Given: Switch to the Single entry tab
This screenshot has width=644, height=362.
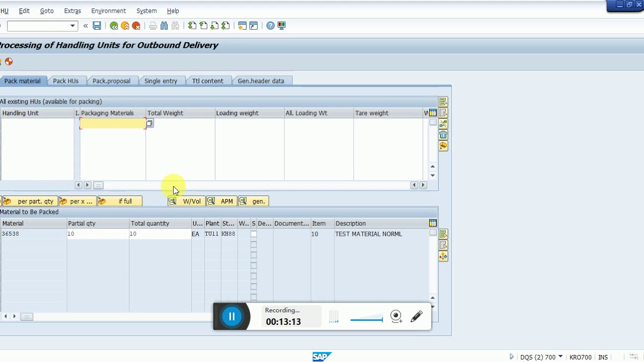Looking at the screenshot, I should (161, 81).
